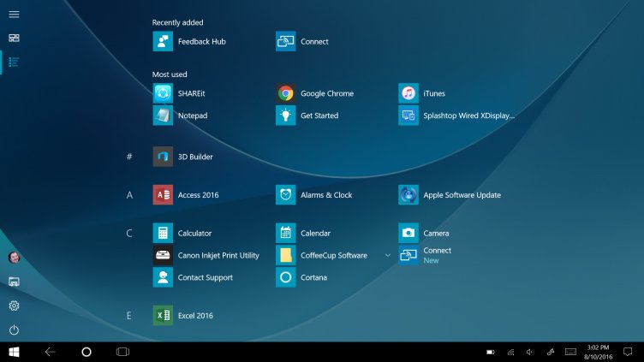Viewport: 644px width, 362px height.
Task: Launch iTunes icon
Action: tap(408, 93)
